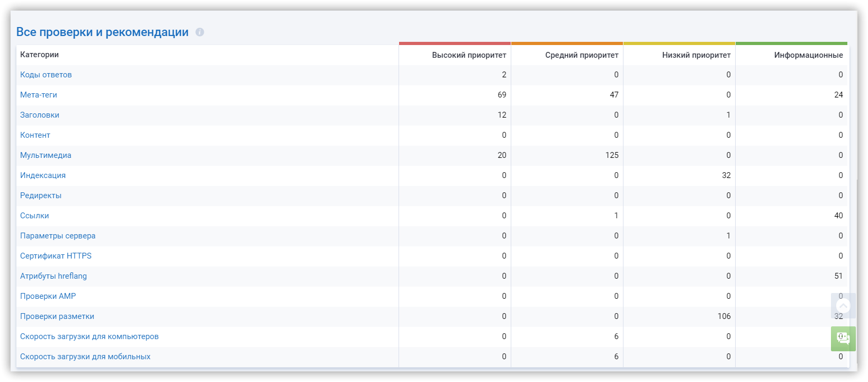Select the Контент category link
Viewport: 868px width, 382px height.
click(x=35, y=135)
